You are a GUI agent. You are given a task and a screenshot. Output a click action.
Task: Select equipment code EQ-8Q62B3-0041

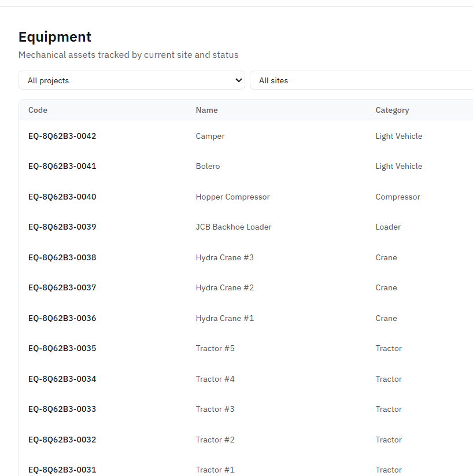click(x=62, y=166)
